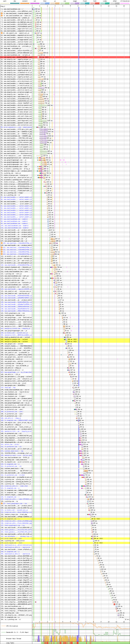Select the ssl legend color bar
Screen dimensions: 130x644
click(x=35, y=3)
